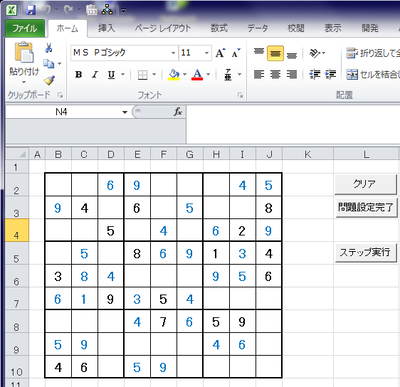400x387 pixels.
Task: Switch to the Data (データ) tab
Action: pos(257,28)
